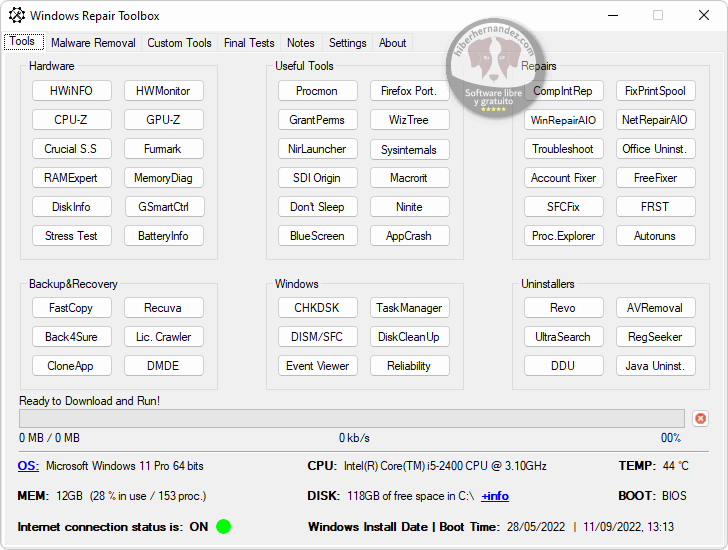Screen dimensions: 728x550
Task: Open TaskManager
Action: 410,308
